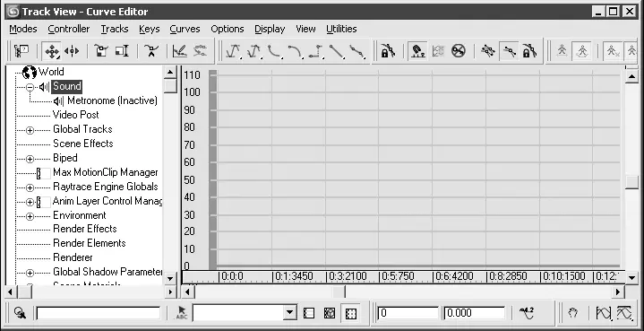Select the Move Keys tool
The image size is (644, 331).
[x=52, y=51]
